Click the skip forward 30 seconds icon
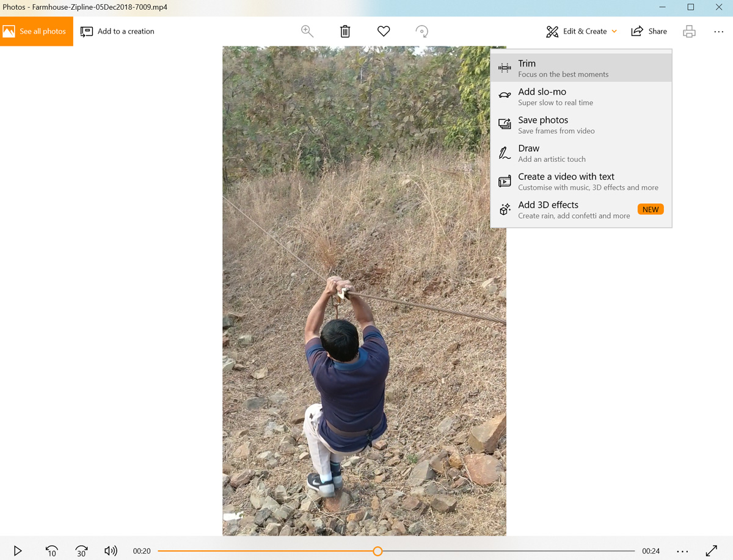This screenshot has width=733, height=560. (81, 550)
